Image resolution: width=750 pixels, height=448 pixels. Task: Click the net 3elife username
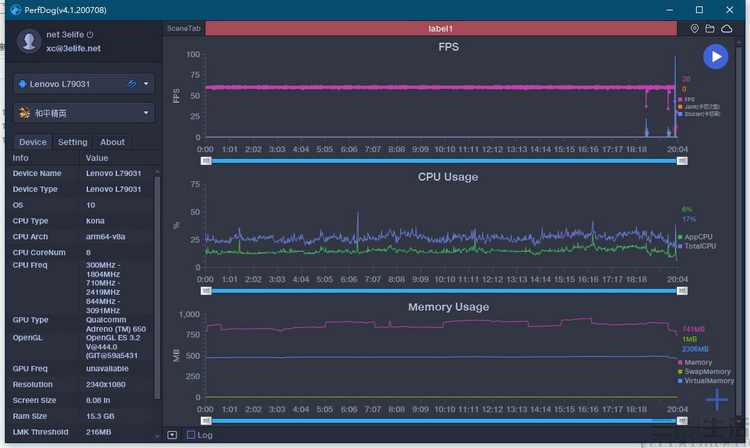65,34
